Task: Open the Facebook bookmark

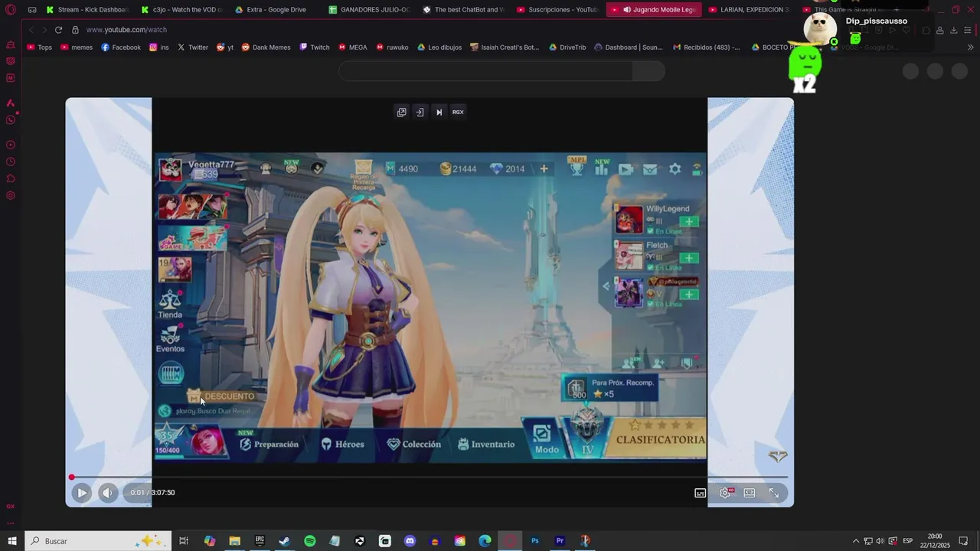Action: tap(121, 47)
